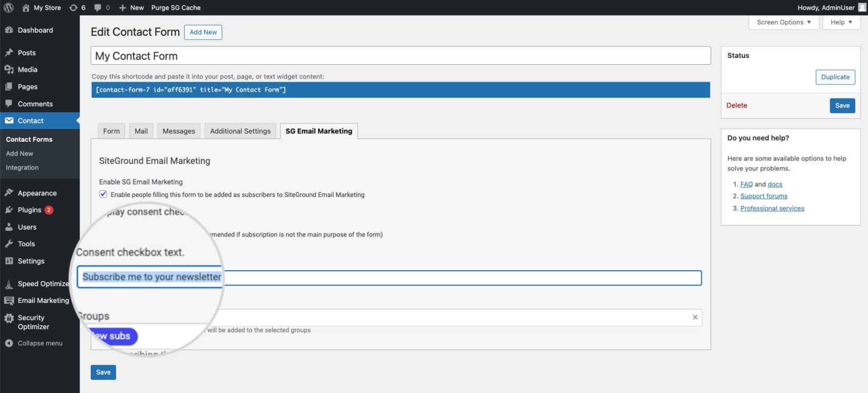
Task: Open Integration submenu item
Action: click(22, 168)
